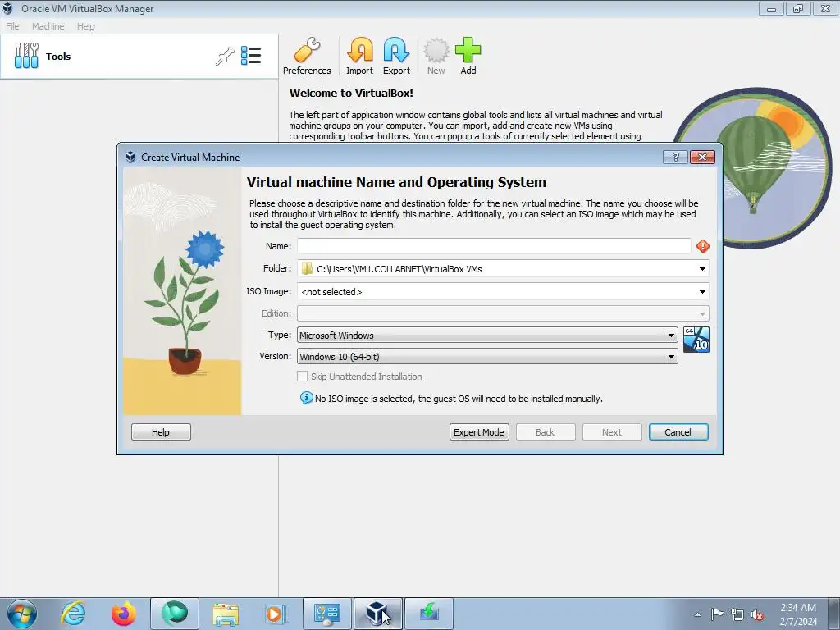Click the green Add machine icon
Viewport: 840px width, 630px height.
click(x=468, y=57)
